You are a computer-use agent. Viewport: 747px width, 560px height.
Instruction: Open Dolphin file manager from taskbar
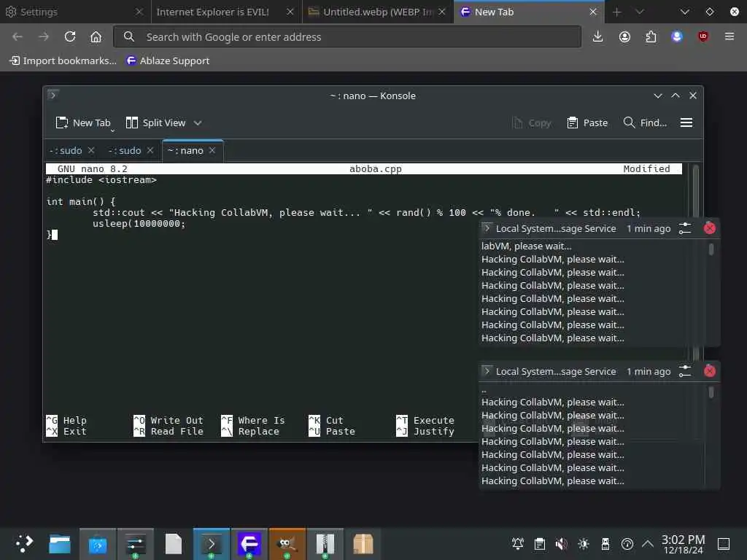[x=60, y=544]
